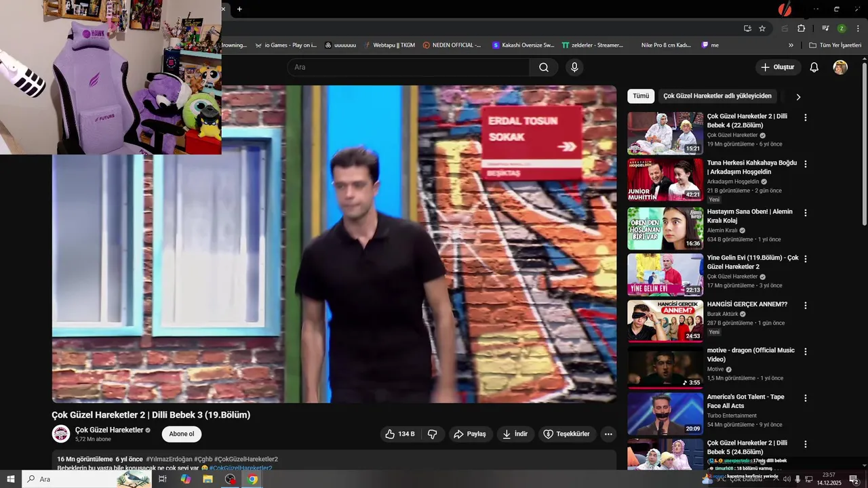Open NEDEN OFFICIAL bookmark
This screenshot has height=488, width=868.
tap(452, 45)
